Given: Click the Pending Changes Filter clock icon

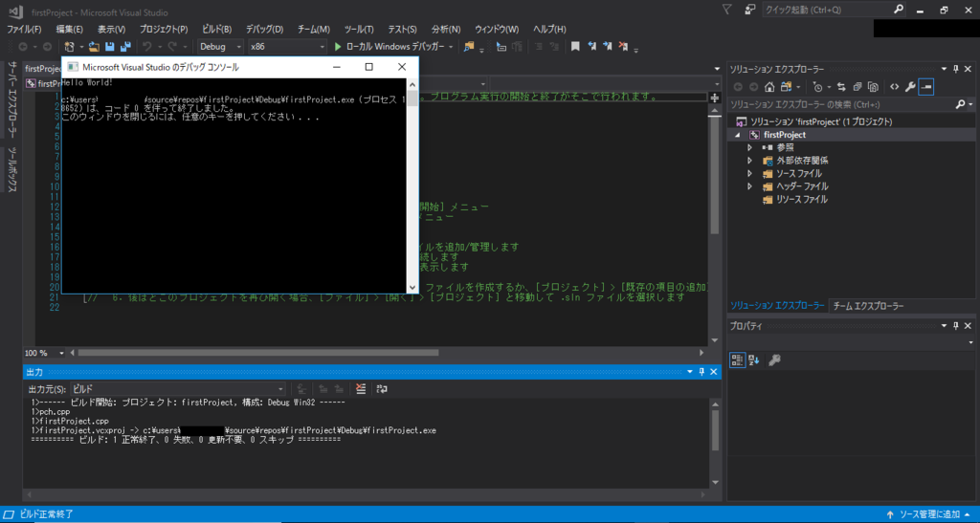Looking at the screenshot, I should pyautogui.click(x=817, y=87).
